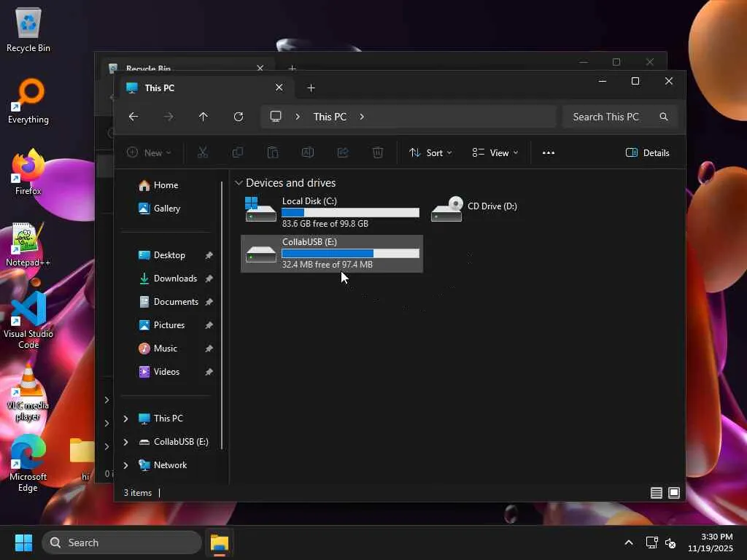The height and width of the screenshot is (560, 747).
Task: Unpin Documents using its pin icon
Action: (x=209, y=302)
